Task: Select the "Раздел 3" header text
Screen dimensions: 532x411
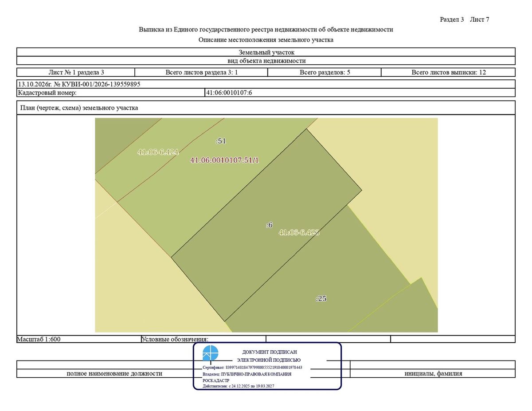Action: tap(452, 20)
